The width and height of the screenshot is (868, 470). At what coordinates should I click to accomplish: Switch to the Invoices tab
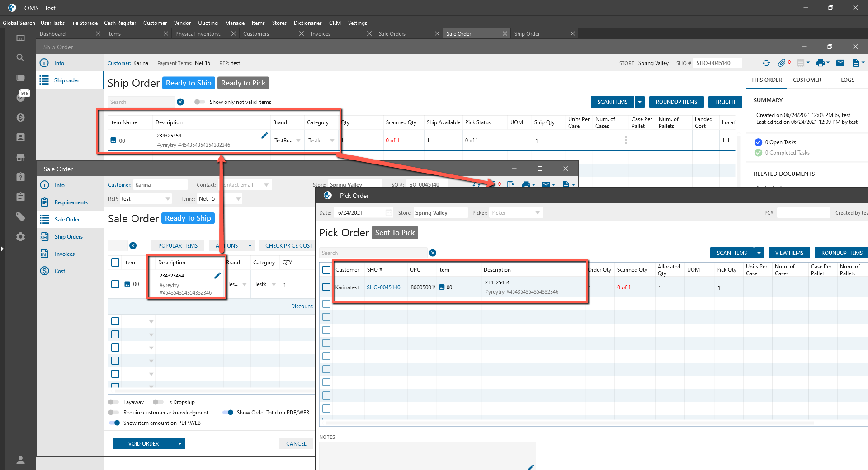pyautogui.click(x=321, y=34)
